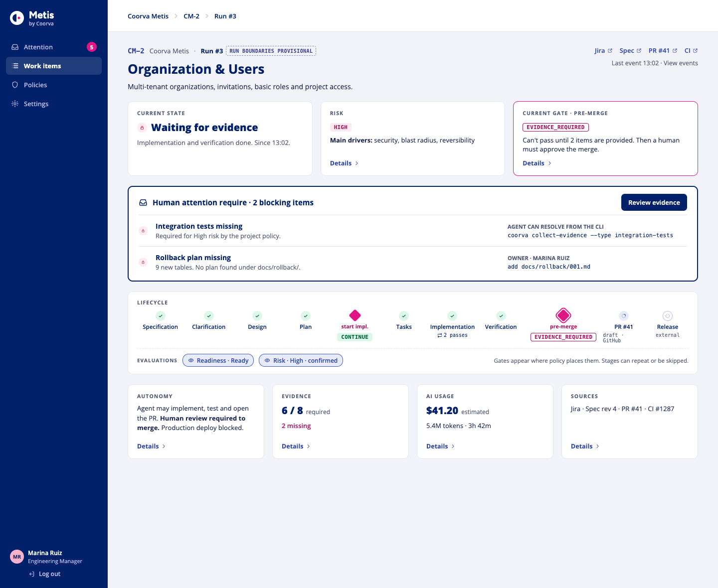Screen dimensions: 718x588
Task: Click the Release lifecycle stage icon
Action: pyautogui.click(x=668, y=316)
